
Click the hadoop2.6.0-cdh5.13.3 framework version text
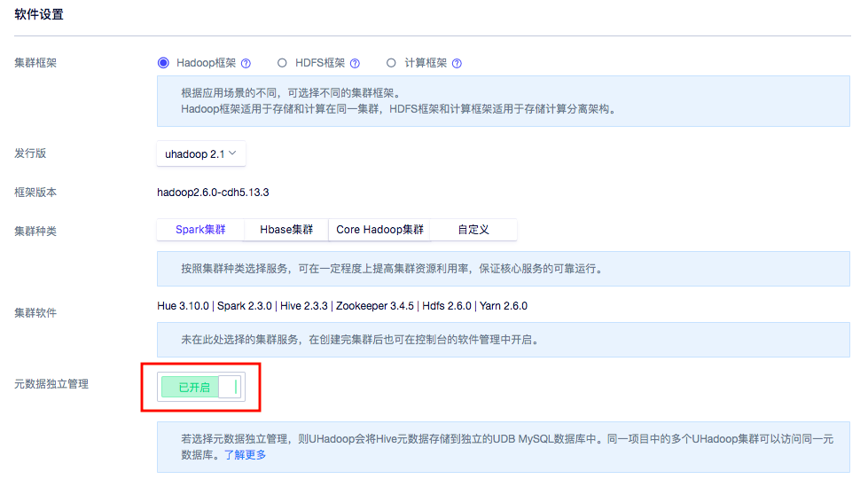point(213,192)
